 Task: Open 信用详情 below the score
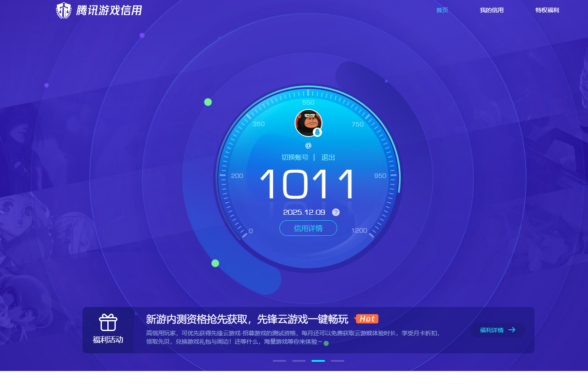point(308,228)
